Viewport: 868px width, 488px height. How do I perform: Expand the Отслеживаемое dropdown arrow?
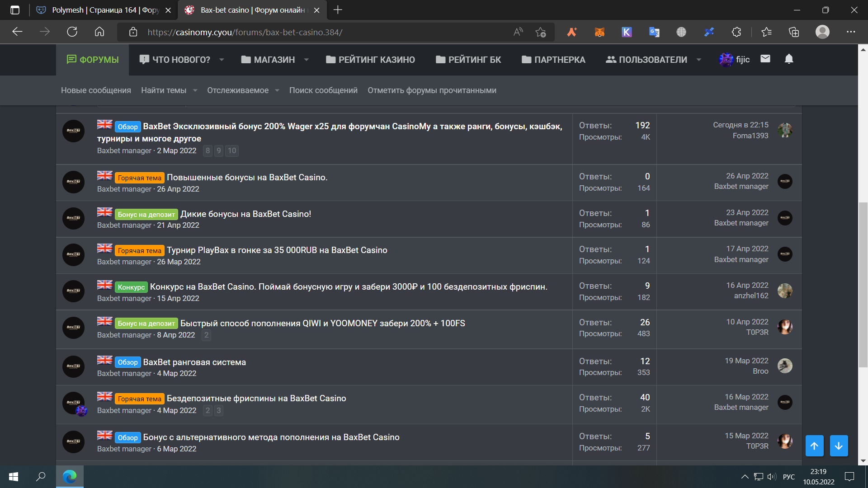pos(277,90)
